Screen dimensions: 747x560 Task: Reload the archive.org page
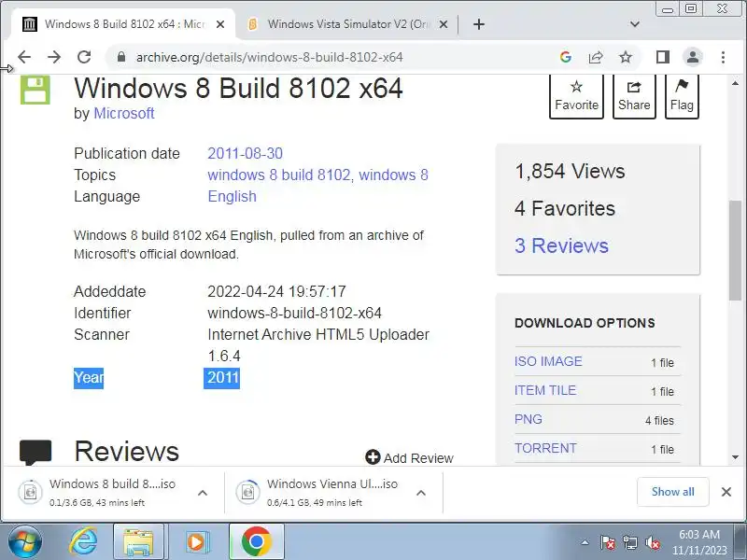pyautogui.click(x=84, y=57)
